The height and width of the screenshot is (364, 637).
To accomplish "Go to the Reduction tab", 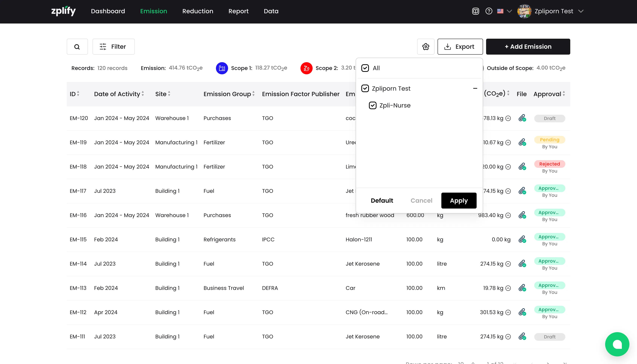I will click(x=198, y=11).
